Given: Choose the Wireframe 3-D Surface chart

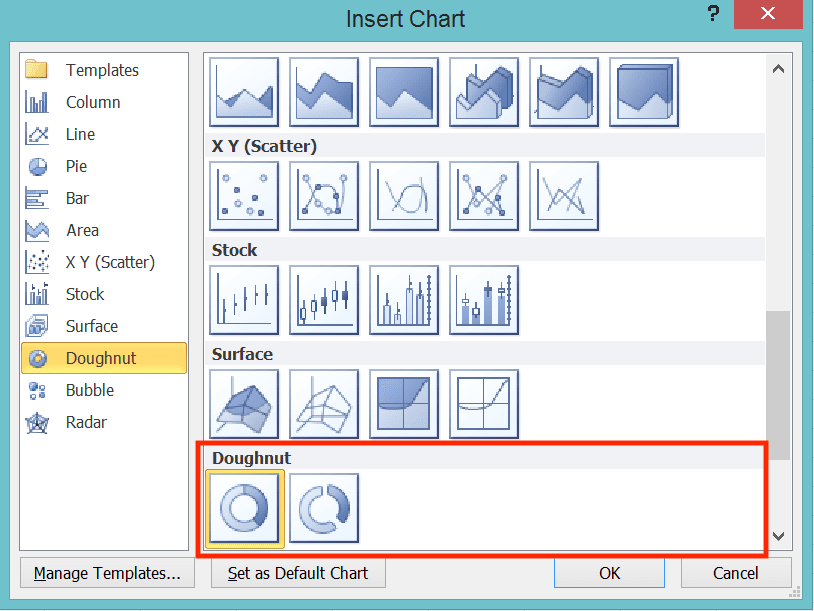Looking at the screenshot, I should (324, 404).
